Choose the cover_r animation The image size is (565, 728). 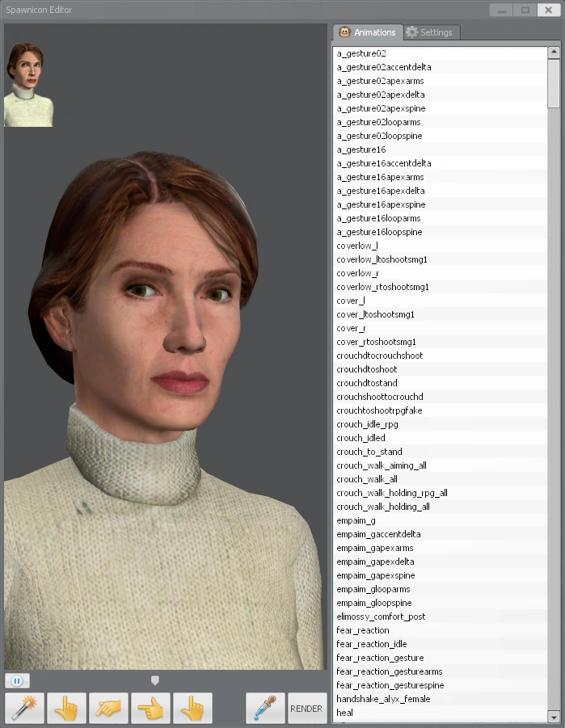(x=440, y=328)
